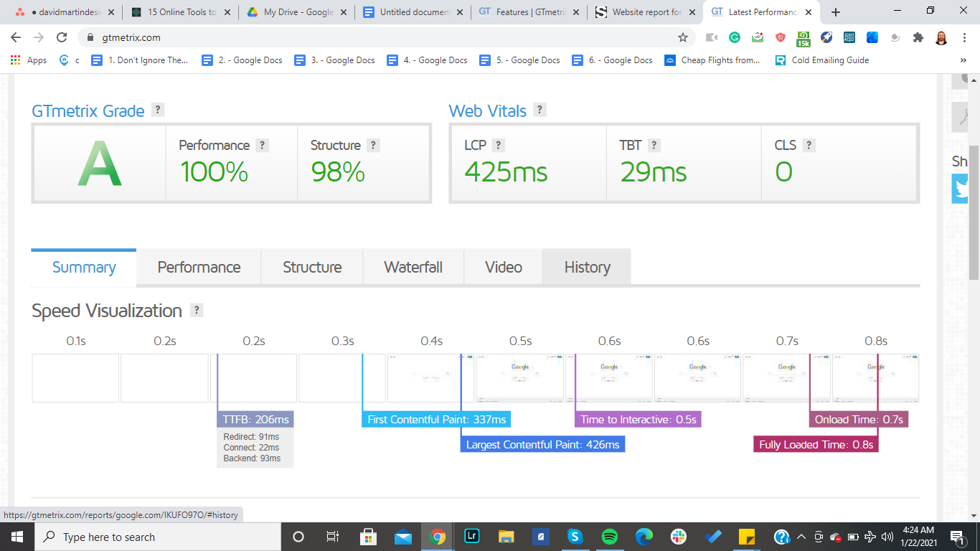This screenshot has width=980, height=551.
Task: Open the Chrome three-dot menu
Action: click(964, 37)
